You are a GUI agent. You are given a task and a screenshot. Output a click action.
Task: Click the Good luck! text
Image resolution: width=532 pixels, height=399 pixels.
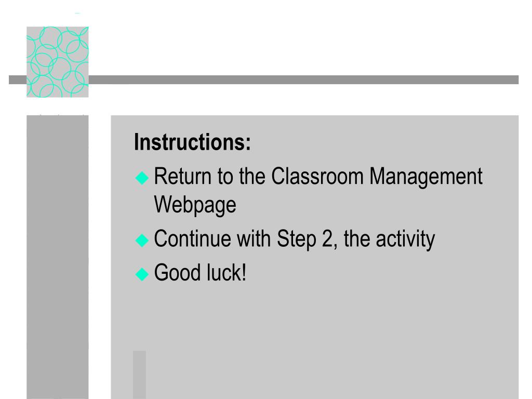click(x=200, y=272)
